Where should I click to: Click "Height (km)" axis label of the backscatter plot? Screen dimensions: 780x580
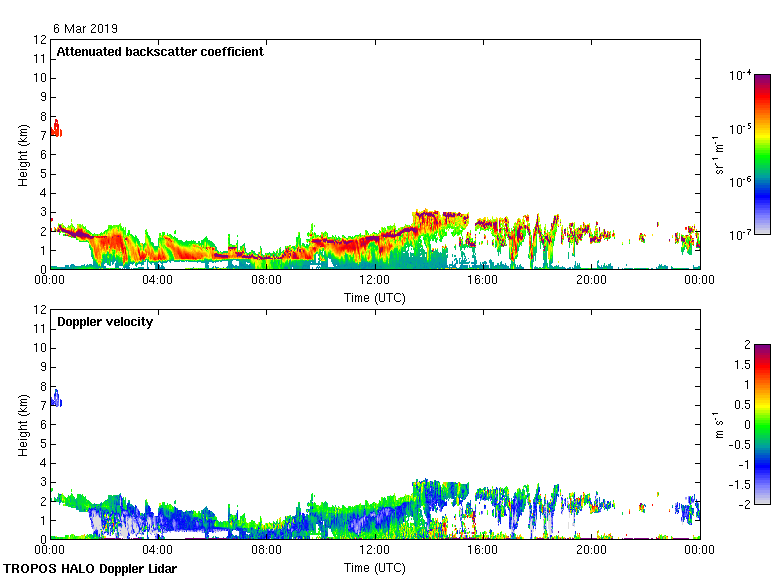click(x=23, y=154)
